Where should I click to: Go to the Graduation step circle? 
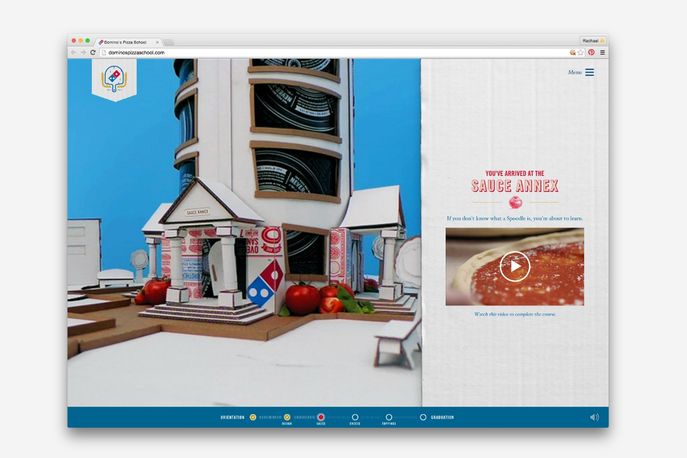point(423,417)
